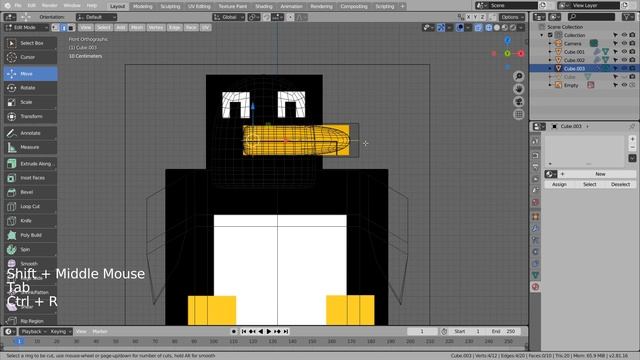Select the Extrude Along Normals tool
Screen dimensions: 640x360
point(31,164)
